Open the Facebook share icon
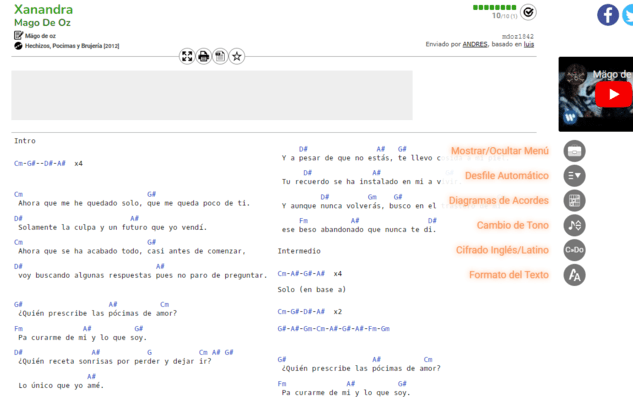 [608, 15]
